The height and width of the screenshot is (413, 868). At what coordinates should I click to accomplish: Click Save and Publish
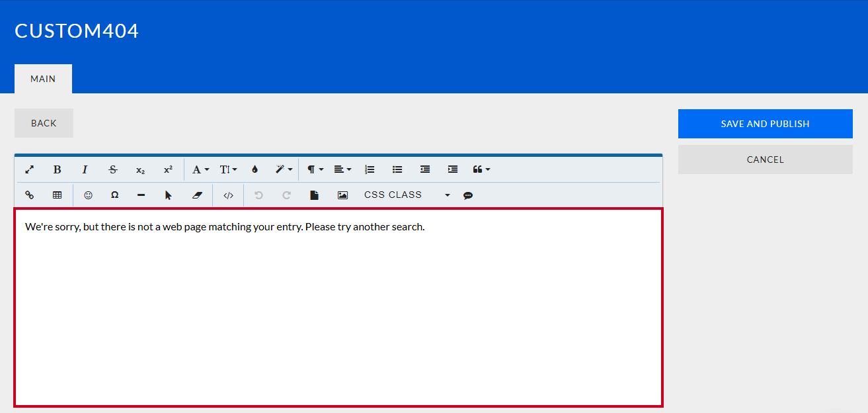point(765,124)
